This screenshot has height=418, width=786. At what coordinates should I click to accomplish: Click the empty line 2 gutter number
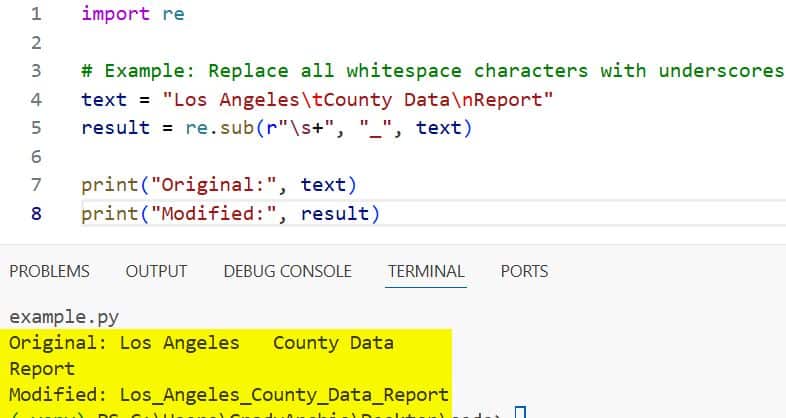click(x=36, y=43)
